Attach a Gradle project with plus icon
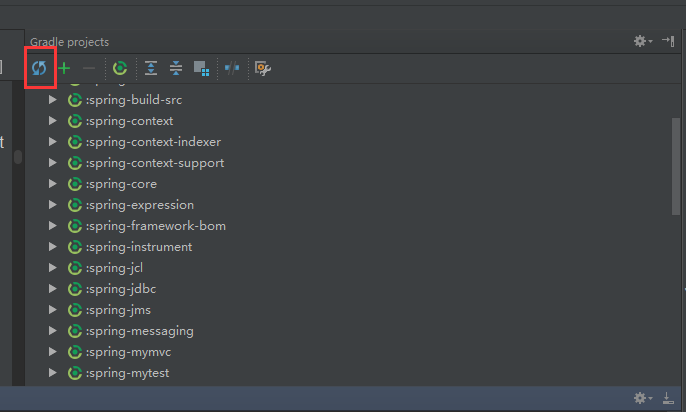 [64, 68]
